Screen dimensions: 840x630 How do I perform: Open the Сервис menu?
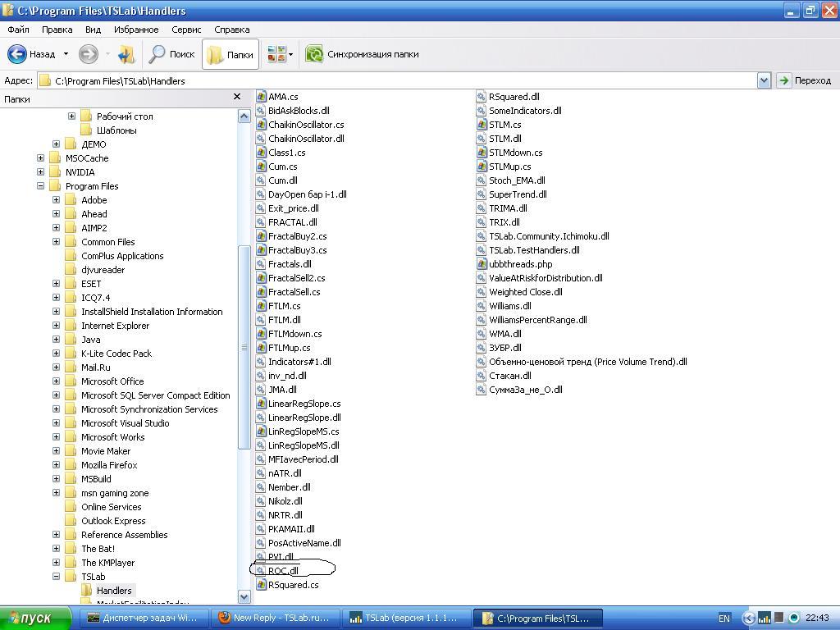[186, 30]
